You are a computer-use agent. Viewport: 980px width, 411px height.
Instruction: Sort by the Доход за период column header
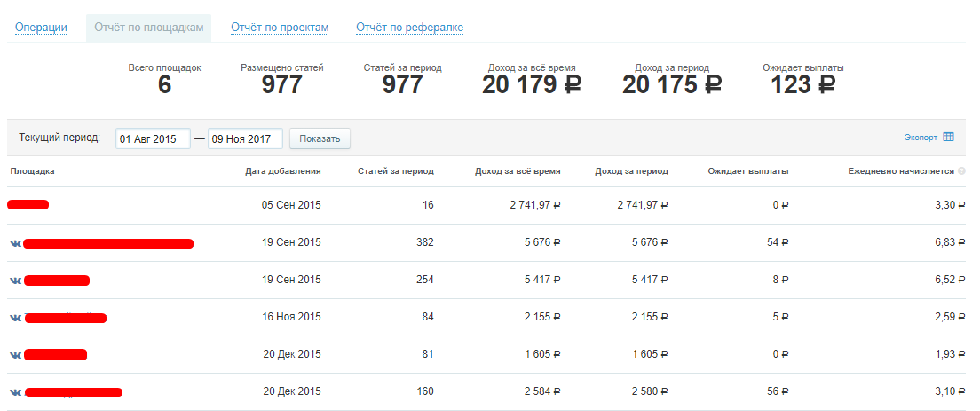coord(631,171)
